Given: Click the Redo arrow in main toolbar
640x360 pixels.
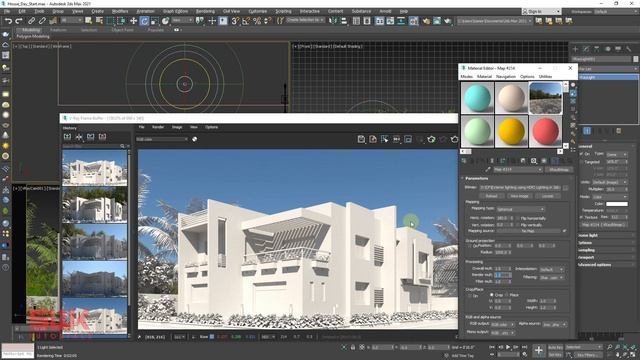Looking at the screenshot, I should tap(19, 21).
